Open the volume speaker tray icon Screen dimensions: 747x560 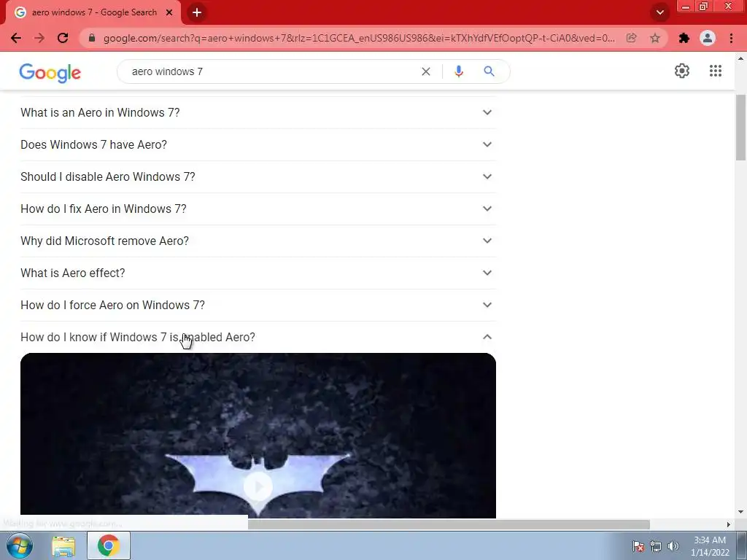673,546
